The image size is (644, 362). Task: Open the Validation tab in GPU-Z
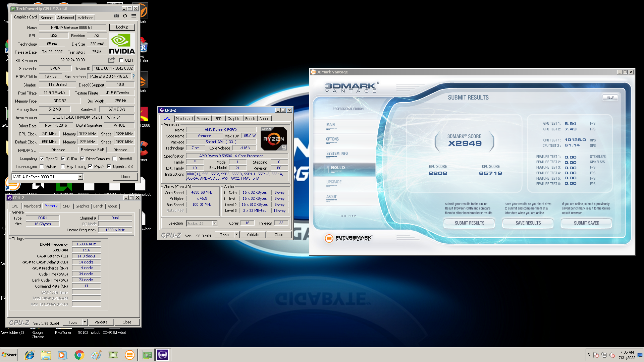[86, 18]
